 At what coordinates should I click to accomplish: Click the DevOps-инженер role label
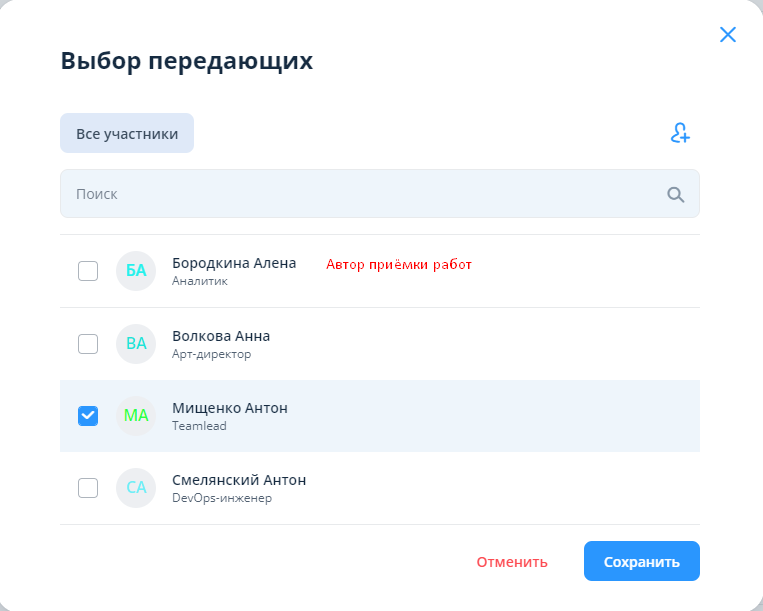[x=222, y=498]
